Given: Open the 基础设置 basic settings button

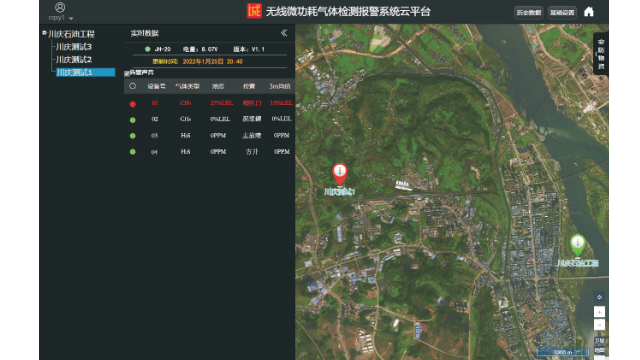Looking at the screenshot, I should 562,13.
